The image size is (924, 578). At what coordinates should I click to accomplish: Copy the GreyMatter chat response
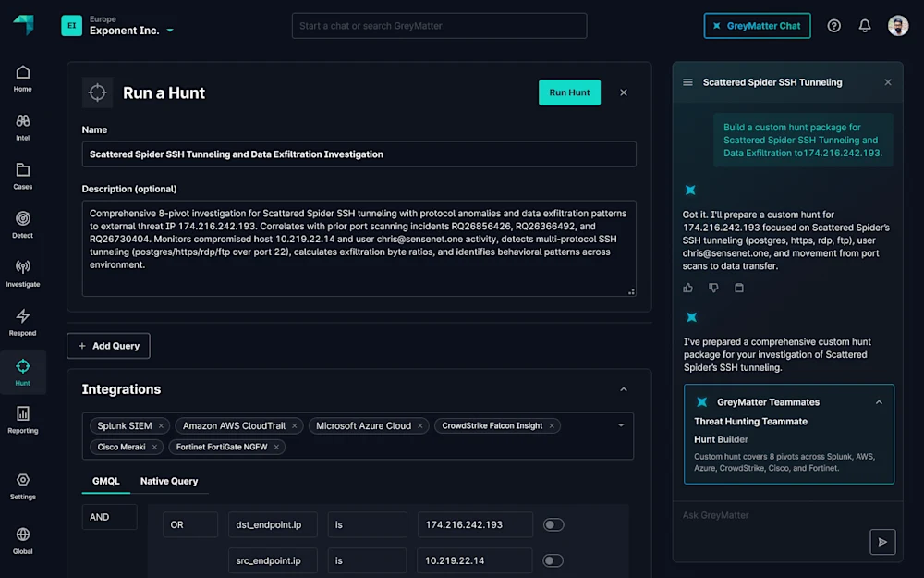coord(737,288)
